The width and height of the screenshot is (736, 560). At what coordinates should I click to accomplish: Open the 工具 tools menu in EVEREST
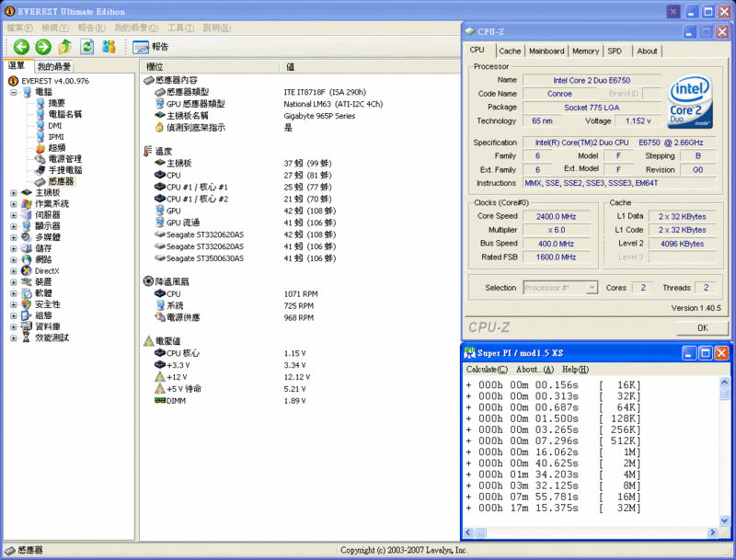coord(180,28)
